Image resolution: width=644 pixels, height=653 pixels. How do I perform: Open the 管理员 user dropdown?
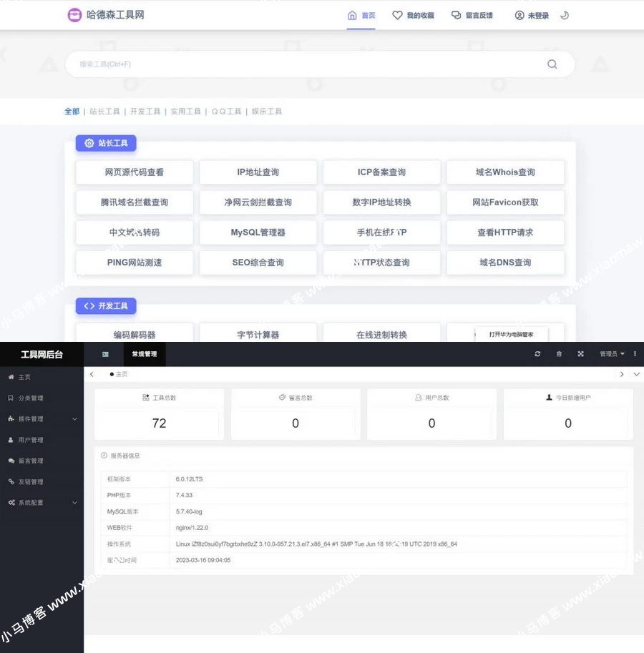(x=612, y=354)
